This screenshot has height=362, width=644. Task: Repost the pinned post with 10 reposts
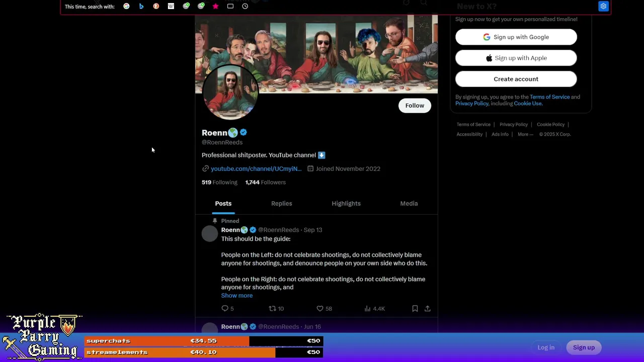[x=276, y=309]
